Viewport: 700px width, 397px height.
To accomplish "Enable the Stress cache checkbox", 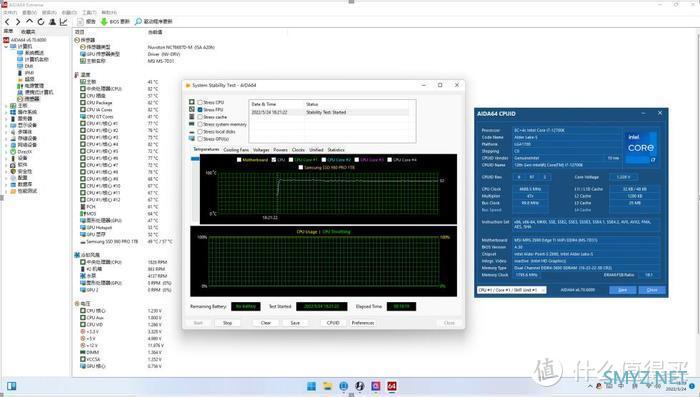I will click(x=200, y=117).
